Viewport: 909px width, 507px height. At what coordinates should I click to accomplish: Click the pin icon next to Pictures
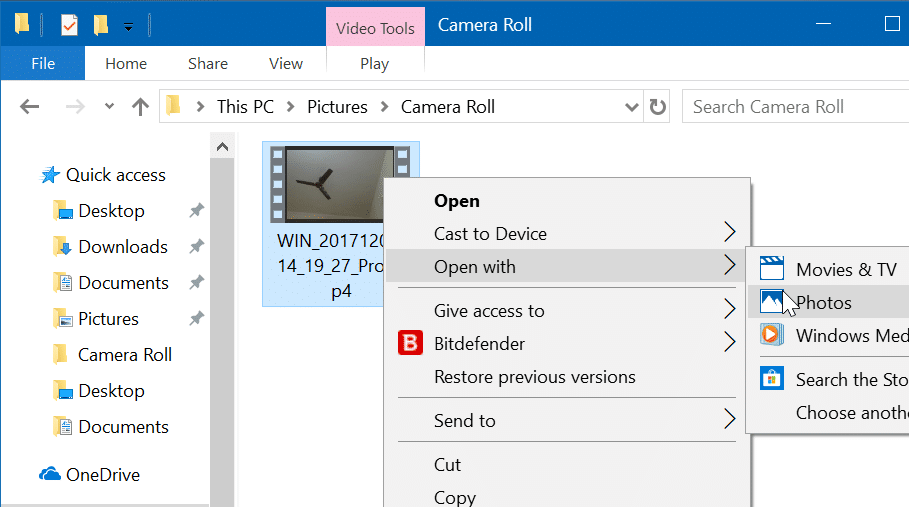(x=197, y=318)
